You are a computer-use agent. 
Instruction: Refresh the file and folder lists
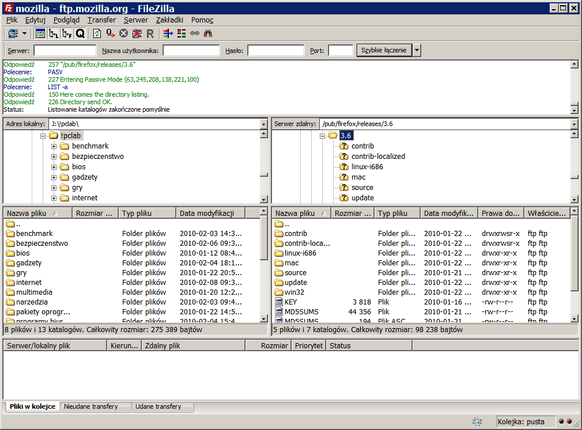click(x=97, y=34)
